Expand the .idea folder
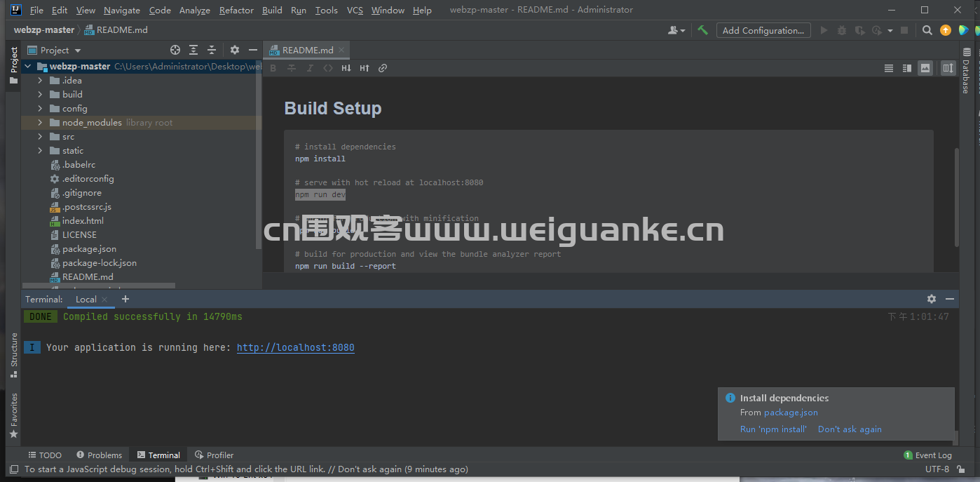 pos(40,80)
